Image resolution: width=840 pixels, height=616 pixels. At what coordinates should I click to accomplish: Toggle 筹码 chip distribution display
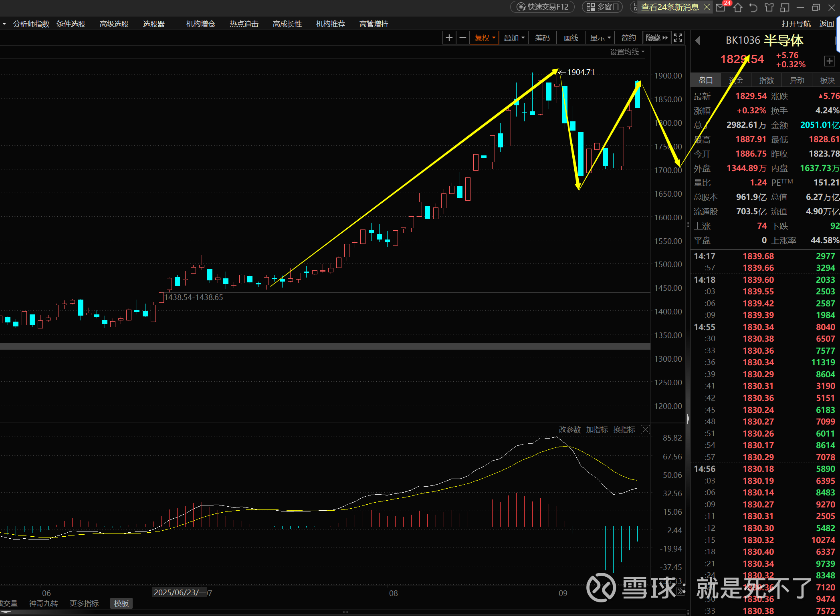[542, 38]
